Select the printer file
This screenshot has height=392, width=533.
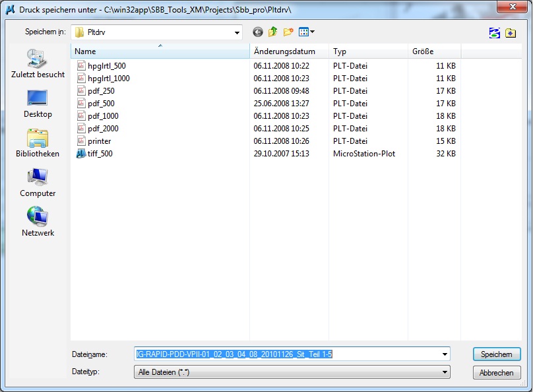(x=94, y=141)
